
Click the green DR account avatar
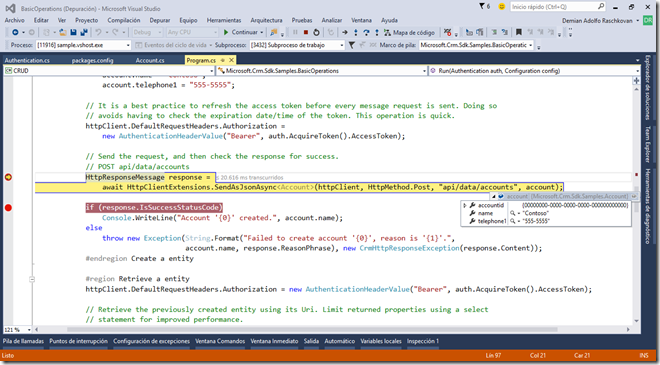click(648, 20)
